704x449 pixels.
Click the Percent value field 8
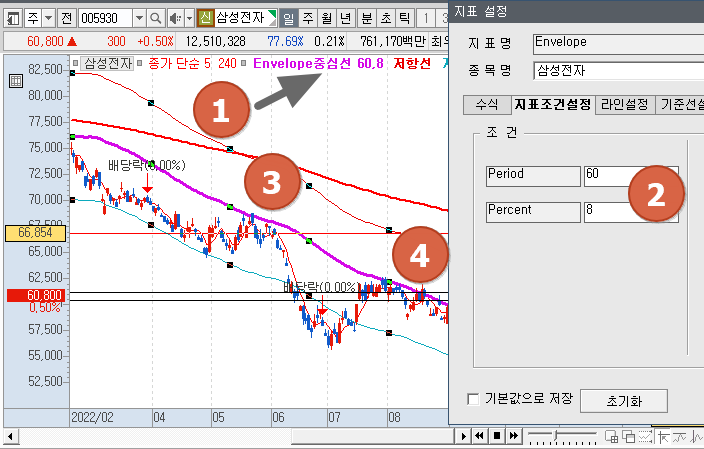[x=631, y=212]
